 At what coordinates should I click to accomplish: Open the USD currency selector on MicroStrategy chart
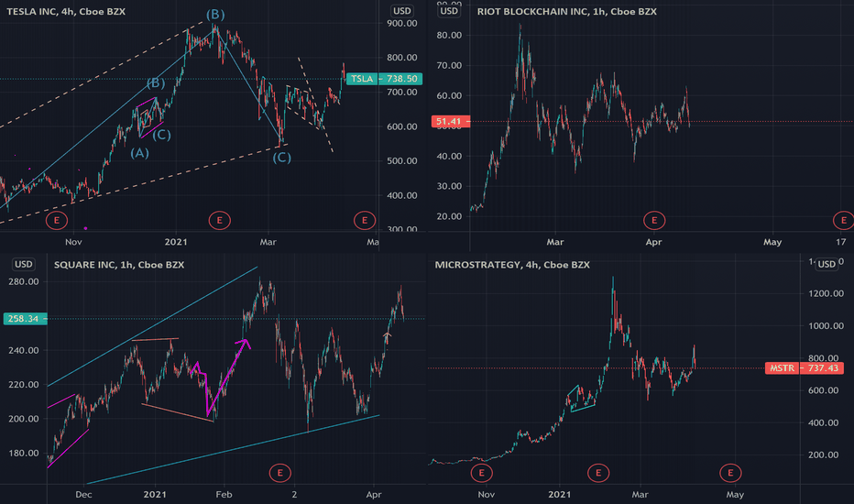click(x=827, y=264)
